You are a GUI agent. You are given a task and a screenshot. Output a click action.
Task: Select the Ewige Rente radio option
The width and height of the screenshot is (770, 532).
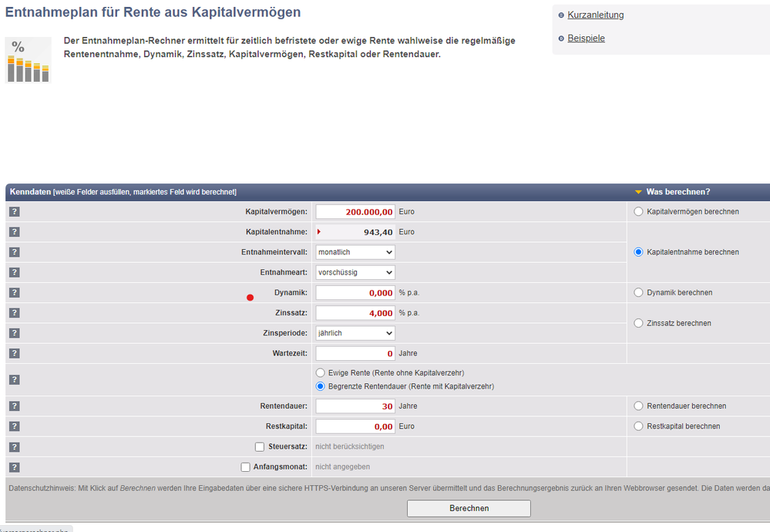coord(321,373)
